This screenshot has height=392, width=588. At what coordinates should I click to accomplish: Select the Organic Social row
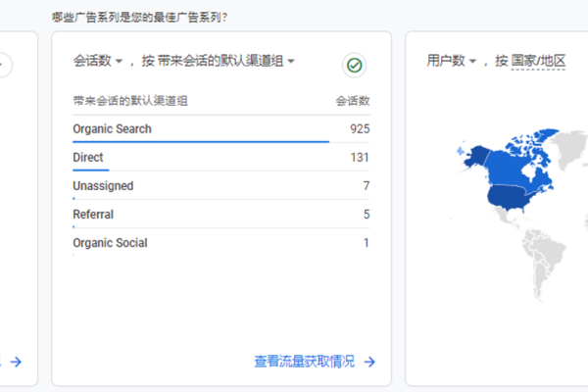221,243
